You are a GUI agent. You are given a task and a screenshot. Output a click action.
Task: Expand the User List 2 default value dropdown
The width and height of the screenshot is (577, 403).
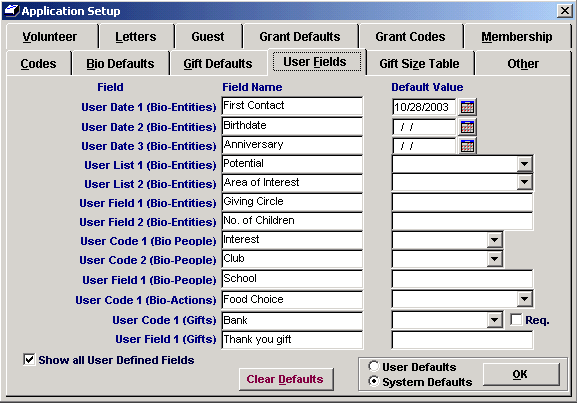[x=524, y=182]
